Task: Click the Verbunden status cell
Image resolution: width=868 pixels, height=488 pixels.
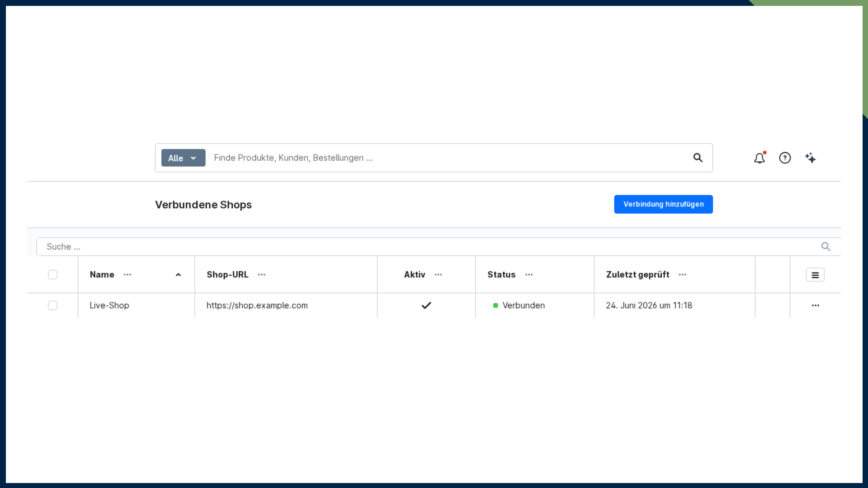Action: [535, 305]
